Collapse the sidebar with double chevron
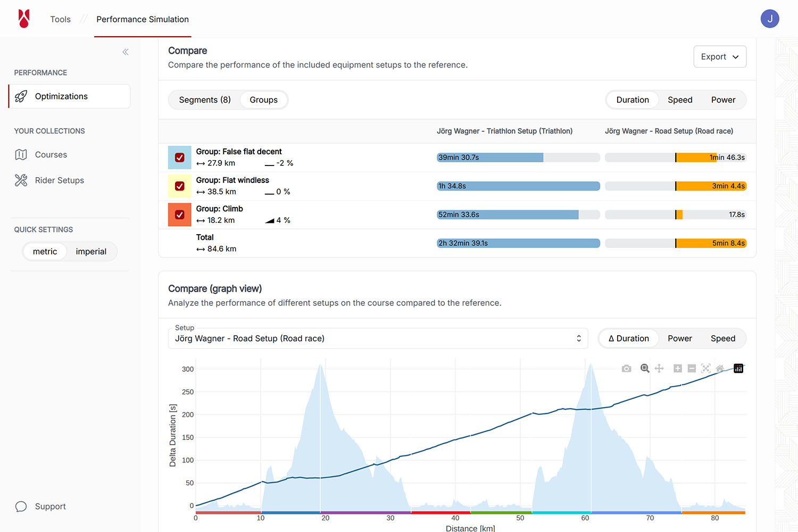This screenshot has height=532, width=798. pos(126,52)
